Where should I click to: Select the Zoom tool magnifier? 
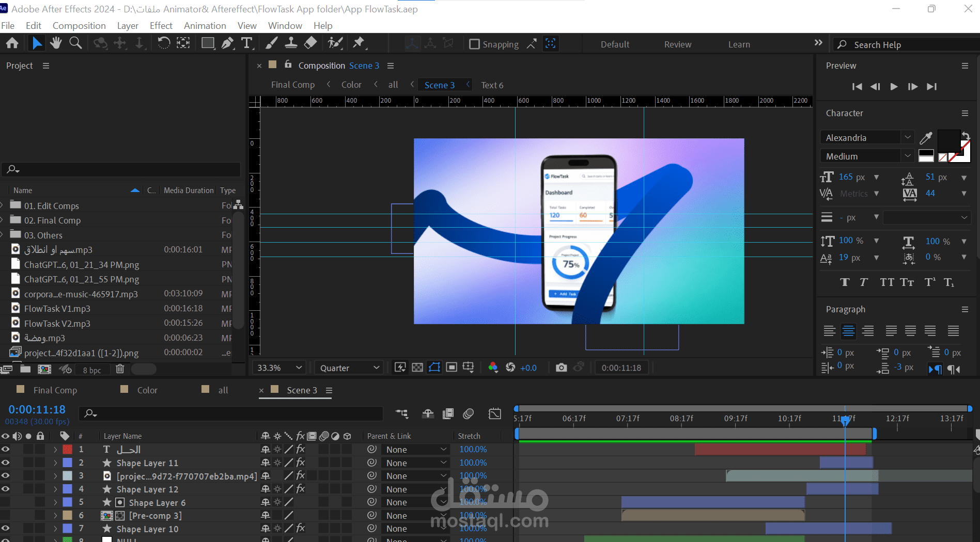pyautogui.click(x=75, y=43)
